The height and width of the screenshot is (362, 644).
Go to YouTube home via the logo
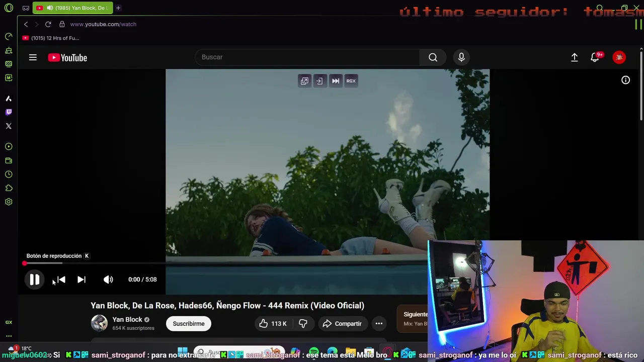[x=67, y=58]
